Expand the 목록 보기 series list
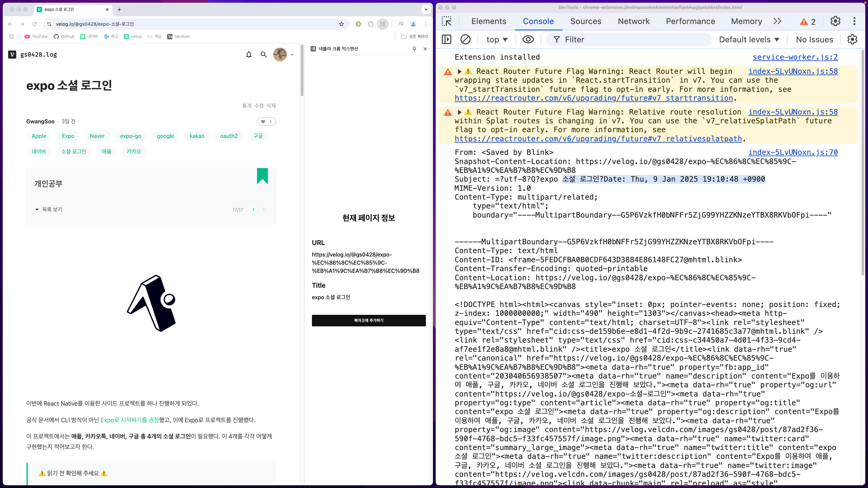 49,209
